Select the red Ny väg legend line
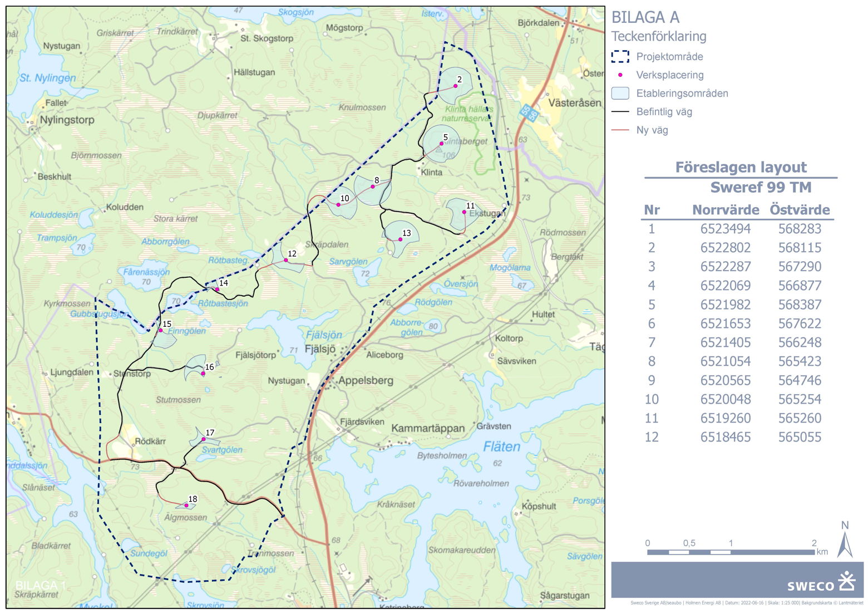This screenshot has height=613, width=868. click(620, 130)
